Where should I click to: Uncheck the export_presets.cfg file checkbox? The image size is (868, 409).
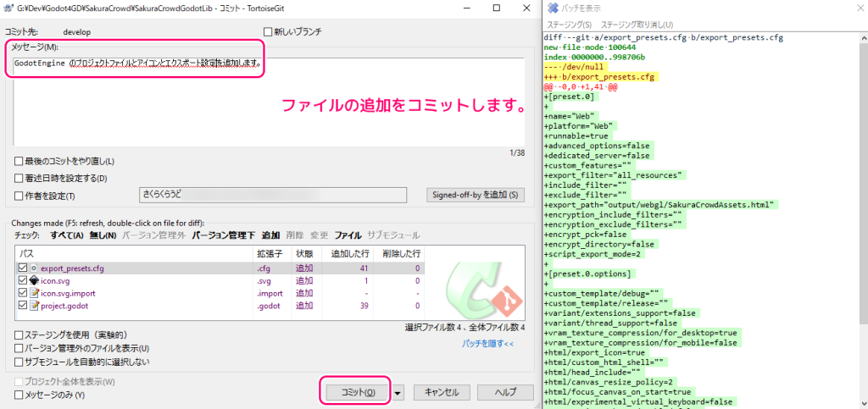point(22,268)
